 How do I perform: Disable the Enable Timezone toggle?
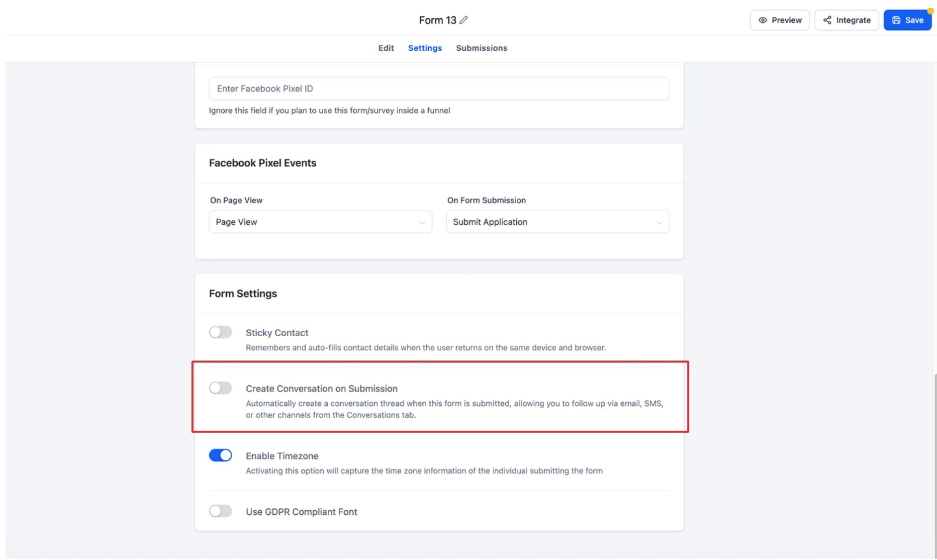220,455
